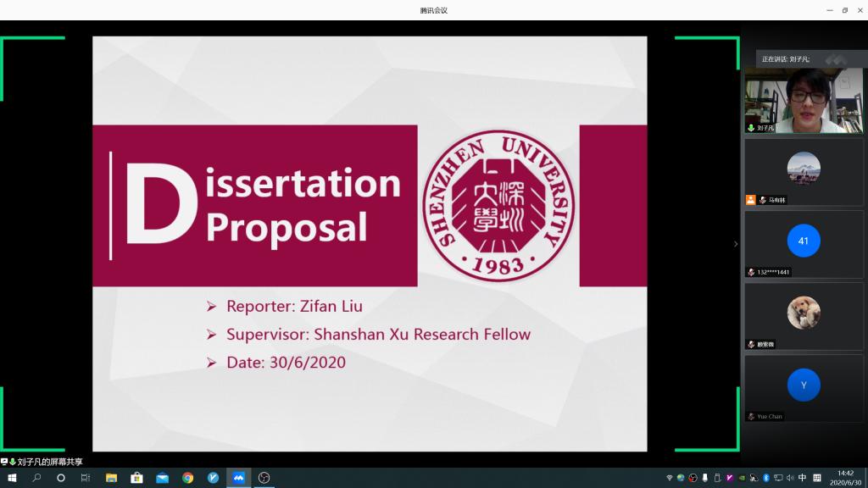Toggle the Chinese input method indicator

(802, 478)
